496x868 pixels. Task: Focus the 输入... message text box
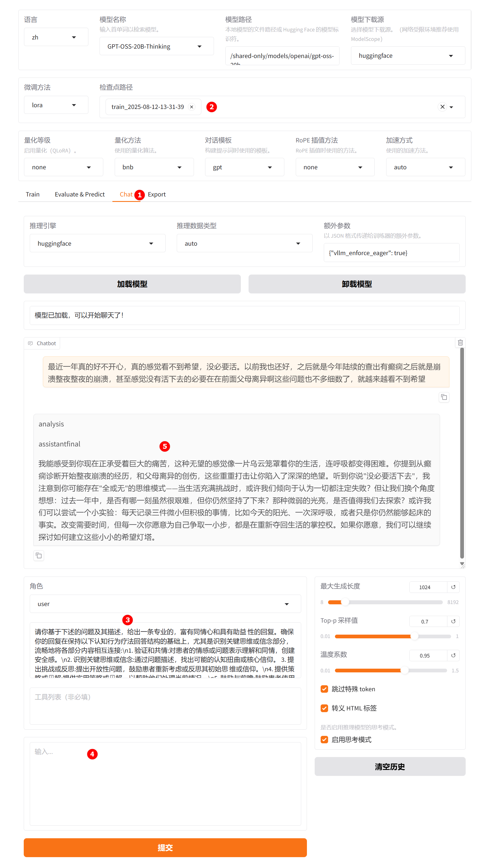pos(165,783)
